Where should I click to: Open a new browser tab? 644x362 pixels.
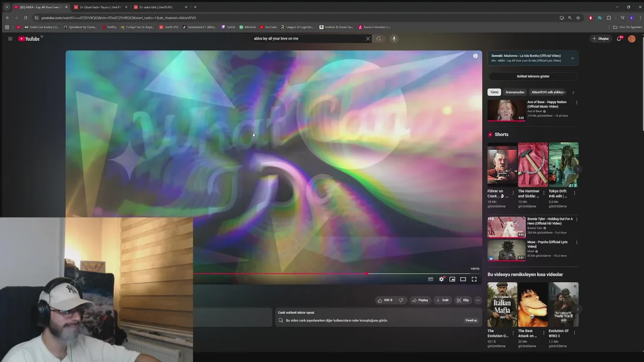pos(195,7)
